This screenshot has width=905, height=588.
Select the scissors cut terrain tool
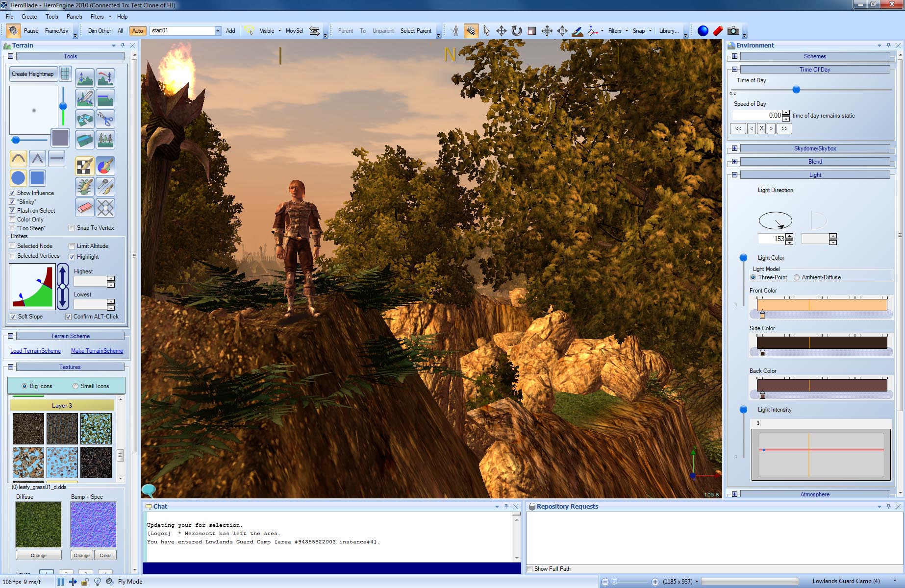(x=105, y=119)
